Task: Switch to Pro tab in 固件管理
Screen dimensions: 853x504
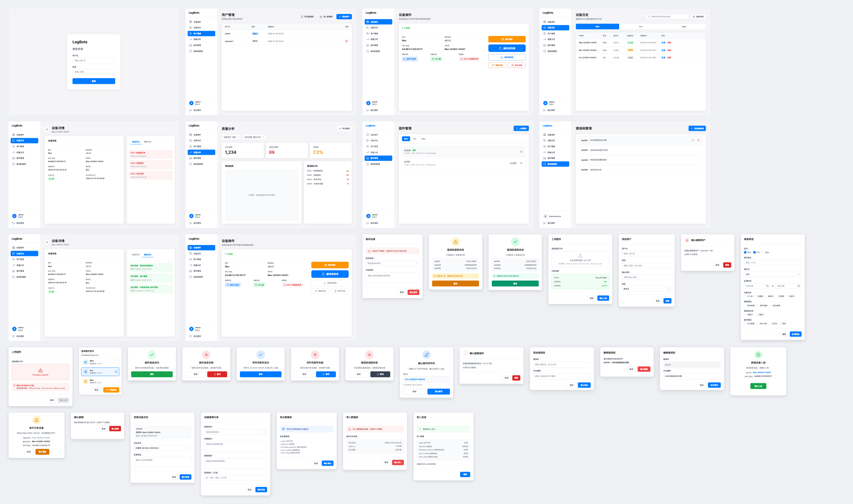Action: (x=415, y=139)
